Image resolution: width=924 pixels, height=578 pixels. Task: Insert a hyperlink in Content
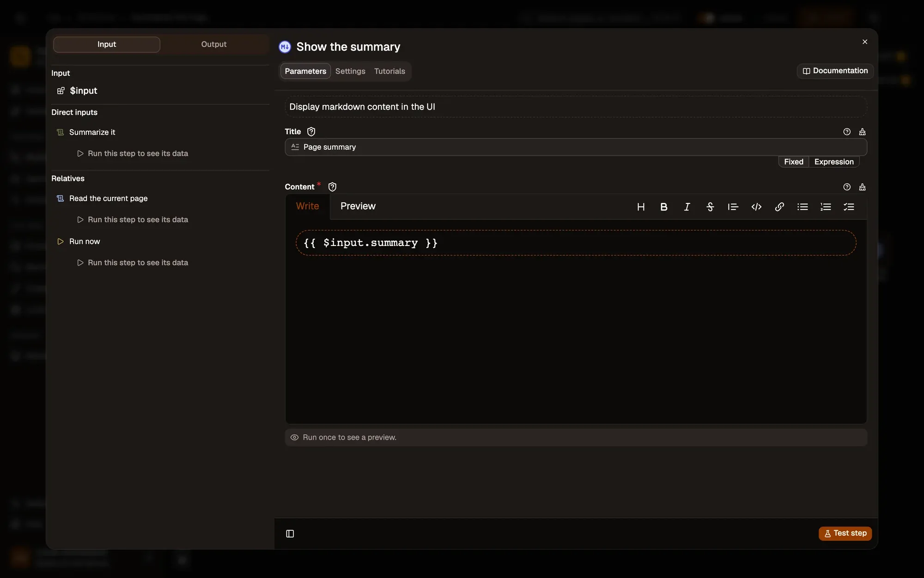coord(779,207)
